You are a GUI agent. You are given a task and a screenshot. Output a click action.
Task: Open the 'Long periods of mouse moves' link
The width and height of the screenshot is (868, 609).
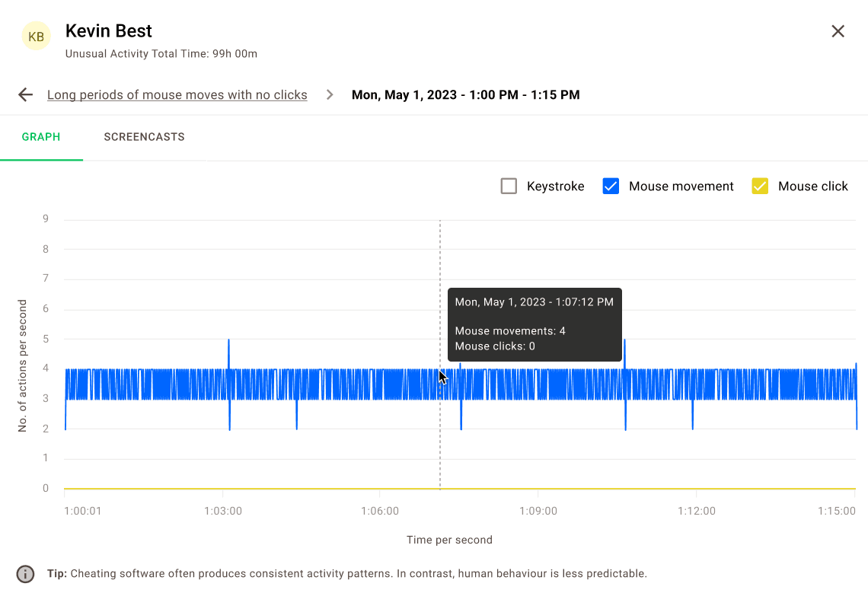pyautogui.click(x=177, y=95)
